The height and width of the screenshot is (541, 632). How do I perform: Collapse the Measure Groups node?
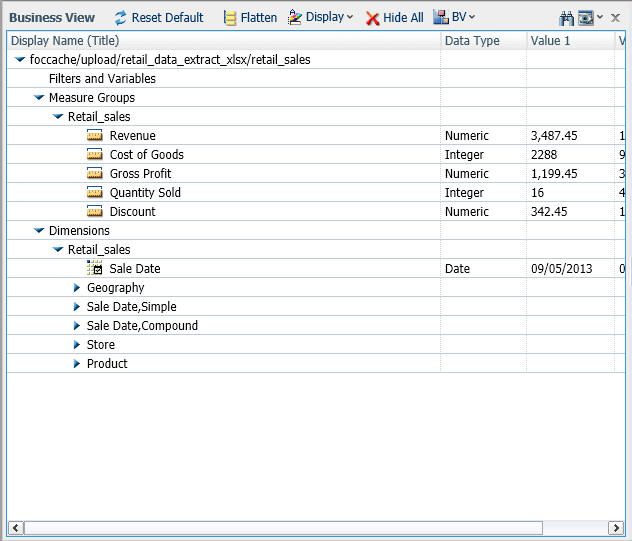39,98
